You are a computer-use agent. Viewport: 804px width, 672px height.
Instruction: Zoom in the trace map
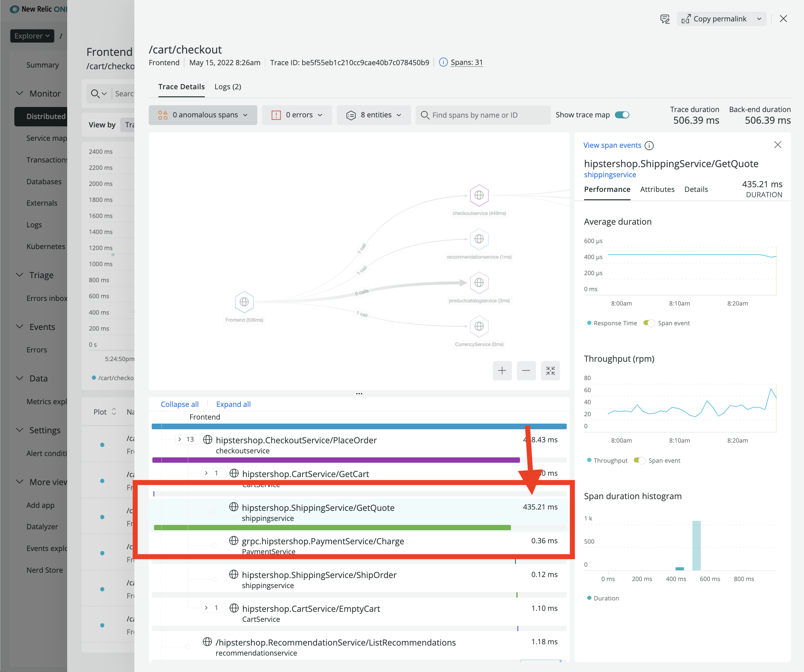click(502, 370)
